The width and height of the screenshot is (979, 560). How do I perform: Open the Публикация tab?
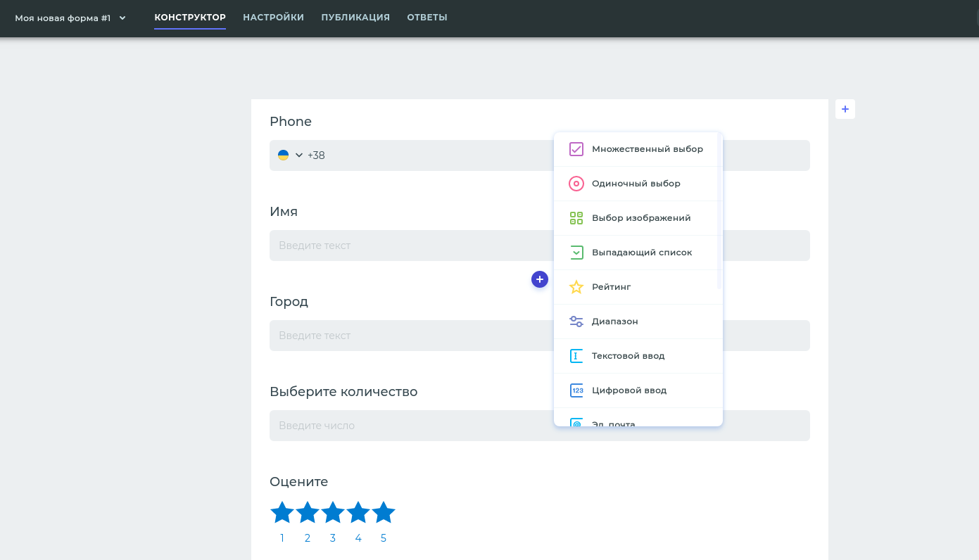coord(355,18)
